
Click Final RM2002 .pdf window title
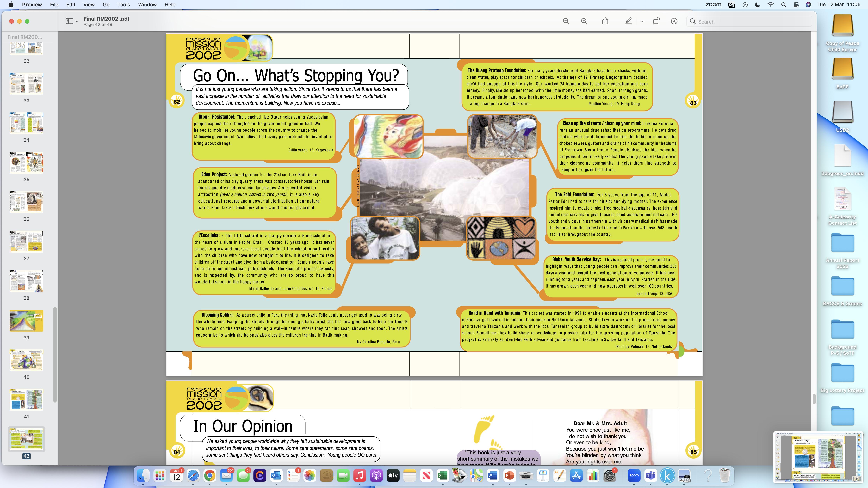coord(107,19)
